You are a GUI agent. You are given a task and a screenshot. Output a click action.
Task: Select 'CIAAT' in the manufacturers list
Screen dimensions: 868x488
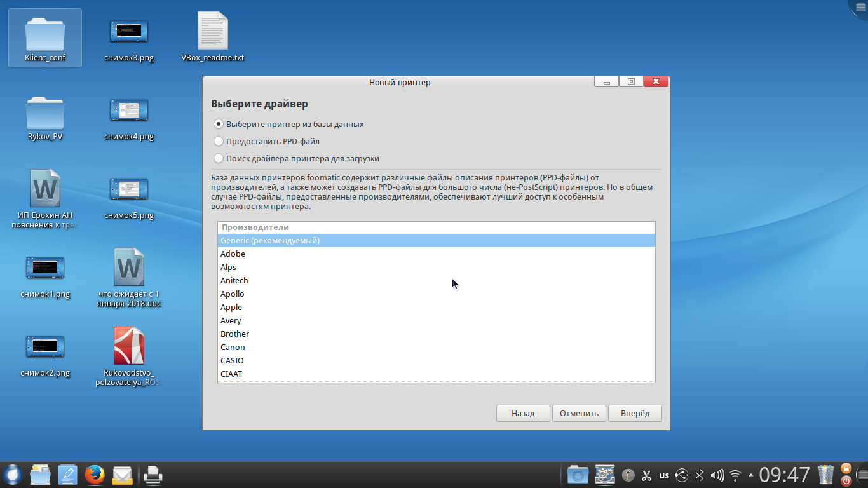[436, 374]
